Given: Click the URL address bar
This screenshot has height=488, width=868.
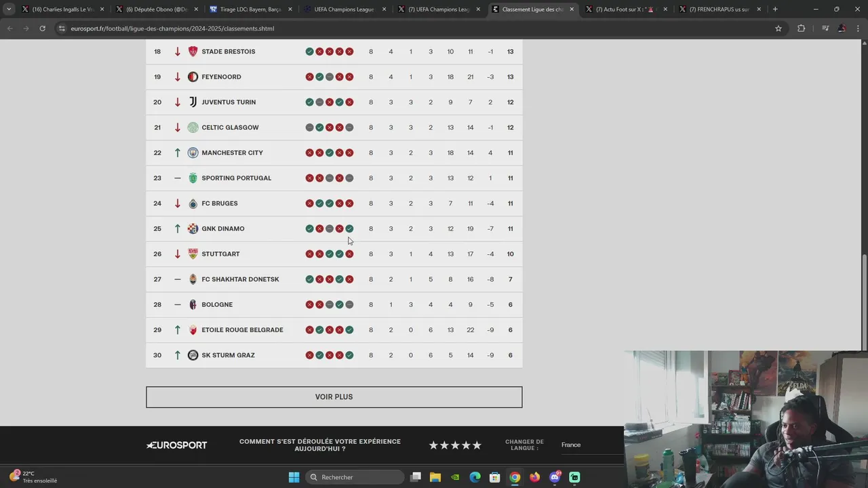Looking at the screenshot, I should [x=414, y=28].
